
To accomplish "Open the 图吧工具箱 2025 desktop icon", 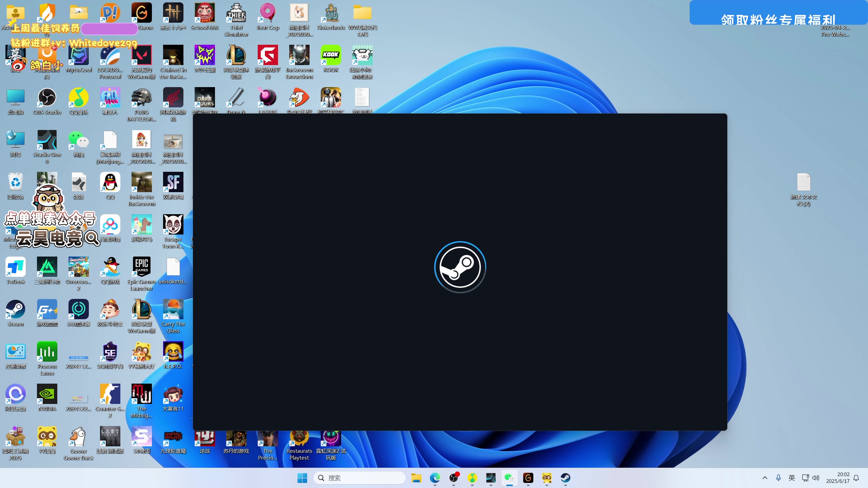I will (16, 443).
